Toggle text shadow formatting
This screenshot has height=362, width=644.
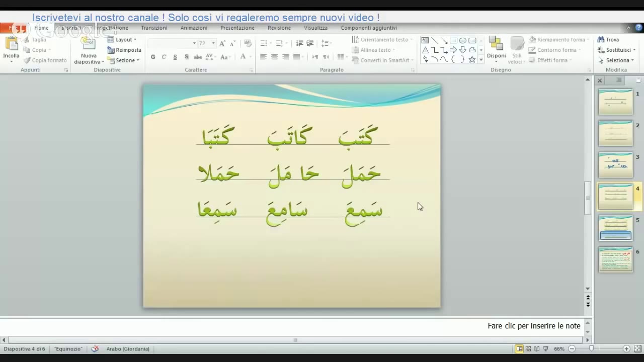187,57
